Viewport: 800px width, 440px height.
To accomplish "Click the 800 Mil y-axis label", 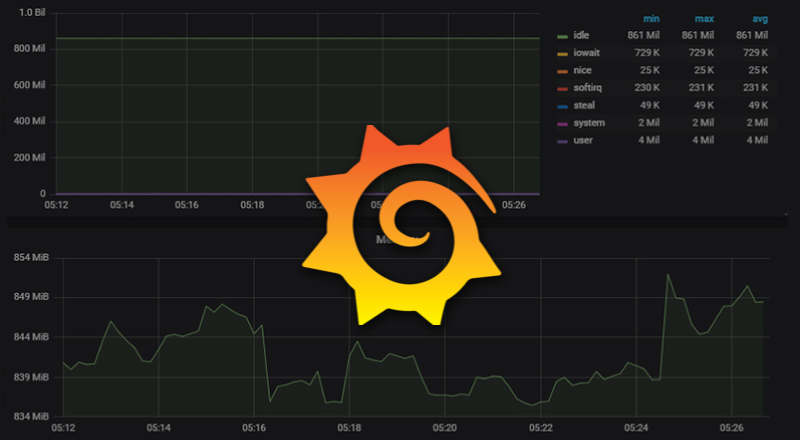I will (31, 48).
